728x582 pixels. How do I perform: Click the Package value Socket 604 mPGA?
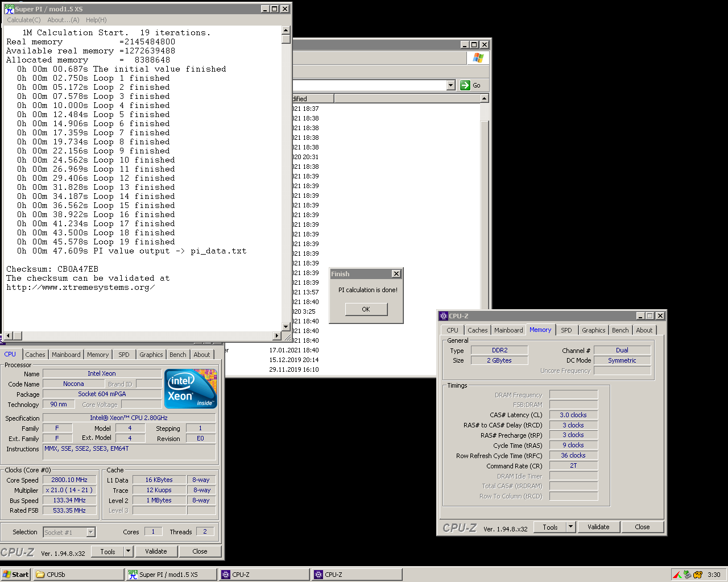point(102,394)
